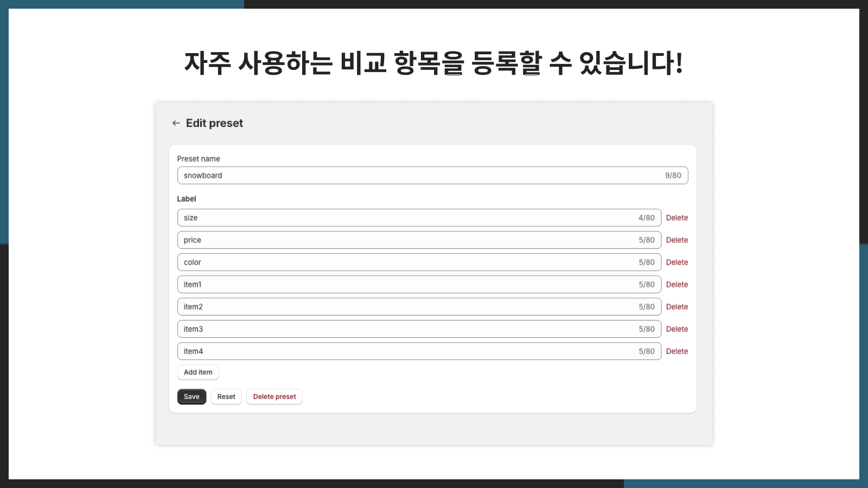Viewport: 868px width, 488px height.
Task: Click the Reset button
Action: coord(226,397)
